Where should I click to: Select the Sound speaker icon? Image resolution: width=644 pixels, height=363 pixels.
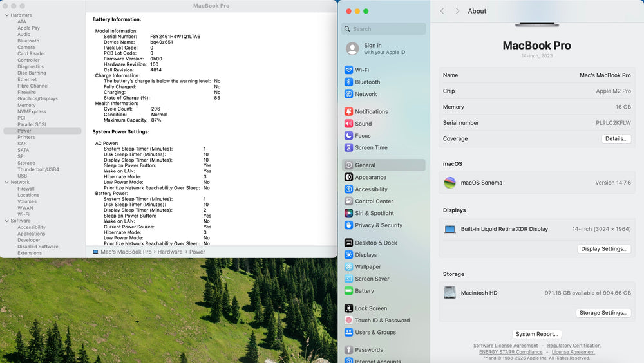click(x=348, y=123)
